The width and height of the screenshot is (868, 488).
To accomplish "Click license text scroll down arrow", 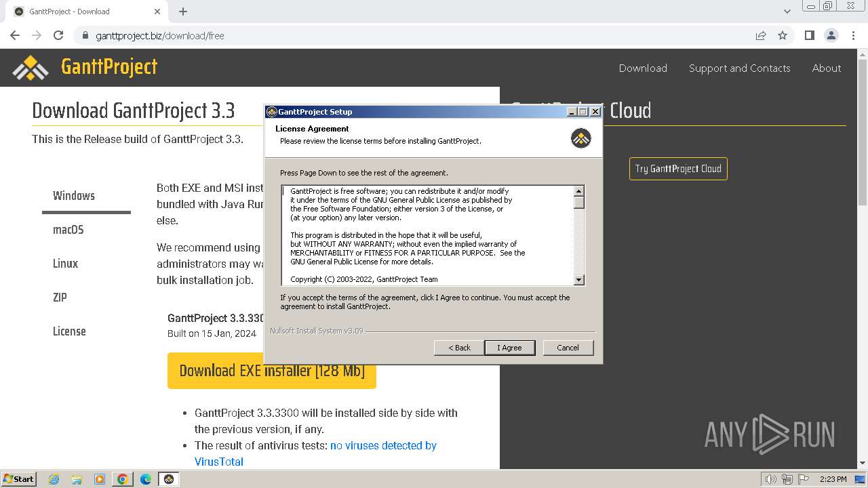I will coord(578,279).
